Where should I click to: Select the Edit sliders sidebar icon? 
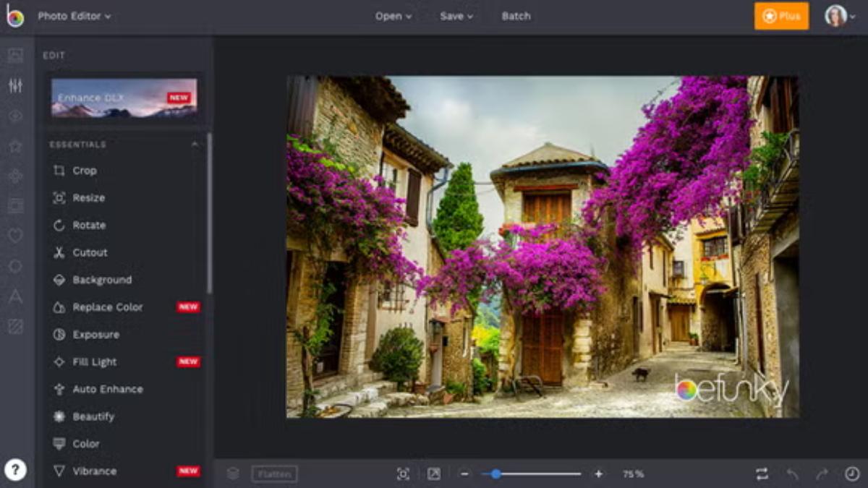tap(15, 86)
